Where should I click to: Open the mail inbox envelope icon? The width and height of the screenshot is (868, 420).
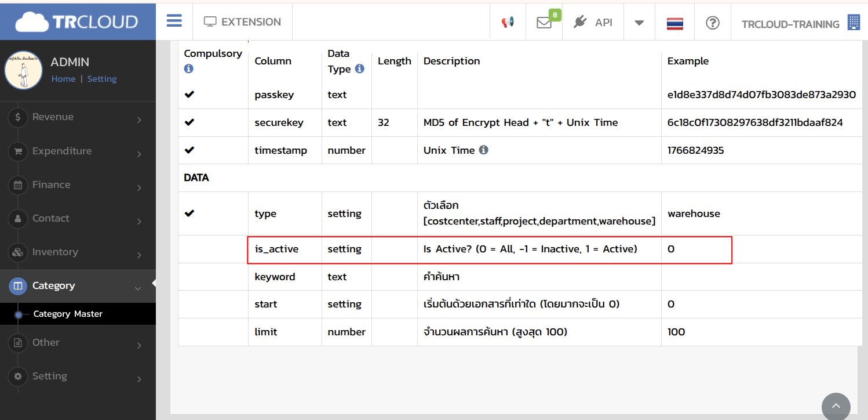544,23
